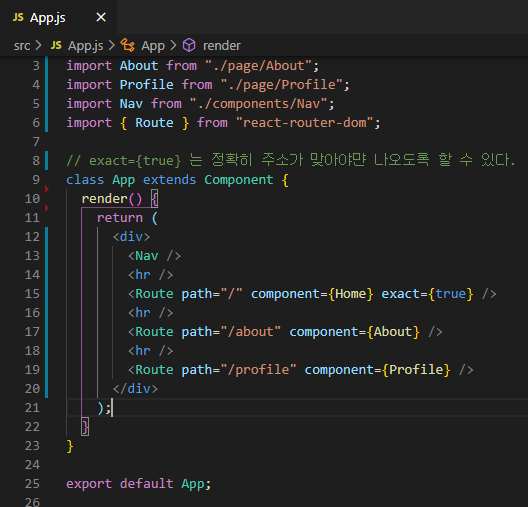Screen dimensions: 528x507
Task: Click the Profile identifier on line 4 import
Action: 146,84
